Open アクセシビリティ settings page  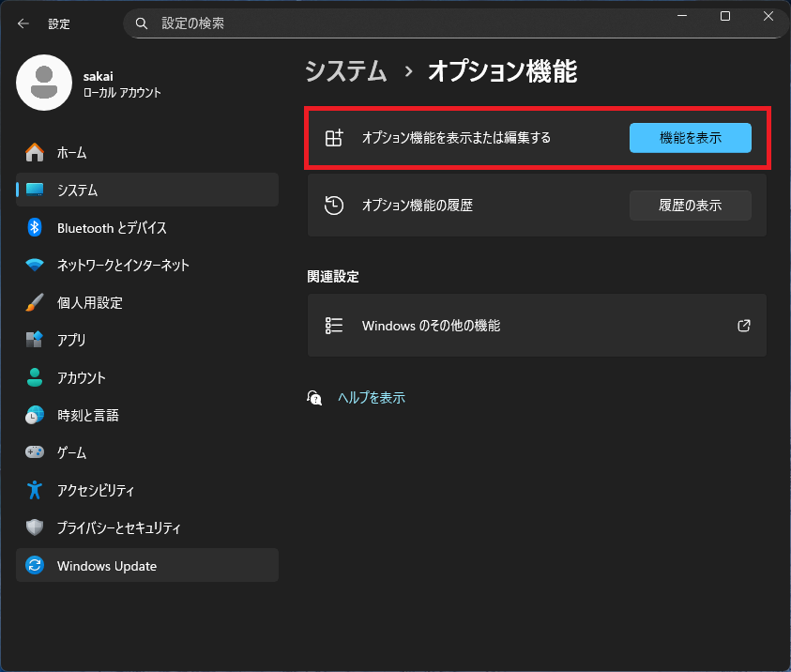(x=147, y=490)
